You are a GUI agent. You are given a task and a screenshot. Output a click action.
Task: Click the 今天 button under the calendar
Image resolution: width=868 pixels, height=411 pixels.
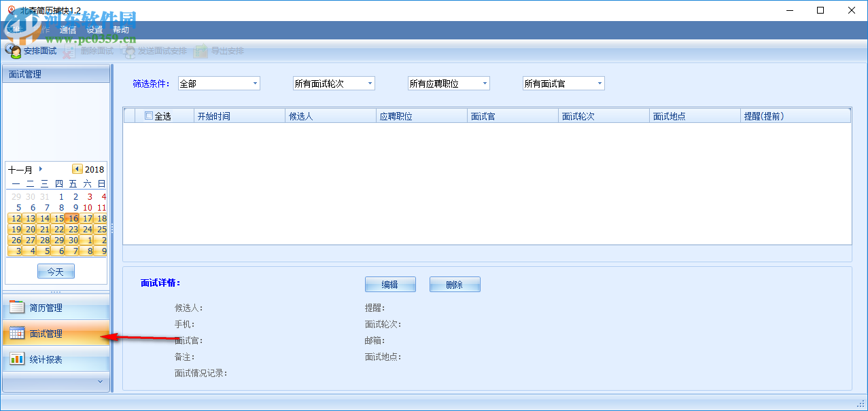55,270
